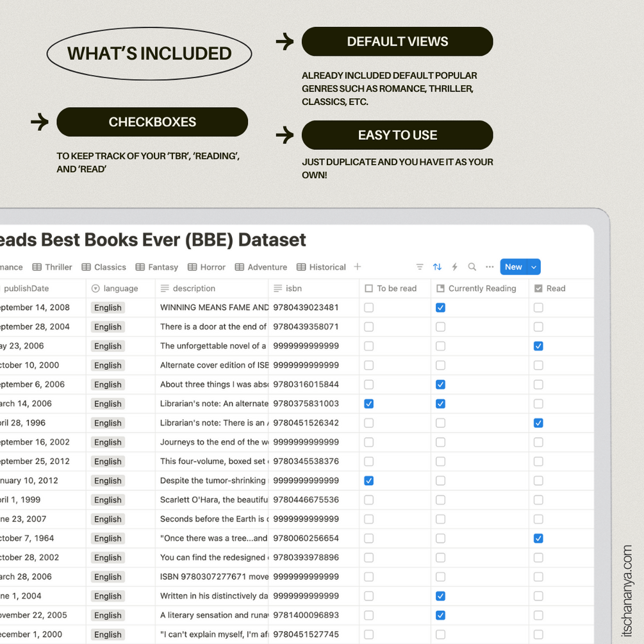644x644 pixels.
Task: Uncheck Read for The unforgettable novel row
Action: click(x=538, y=346)
